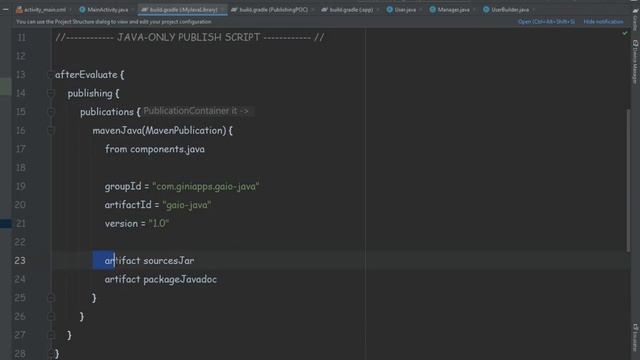Open the Gradle tool window button
The height and width of the screenshot is (360, 640).
click(636, 20)
